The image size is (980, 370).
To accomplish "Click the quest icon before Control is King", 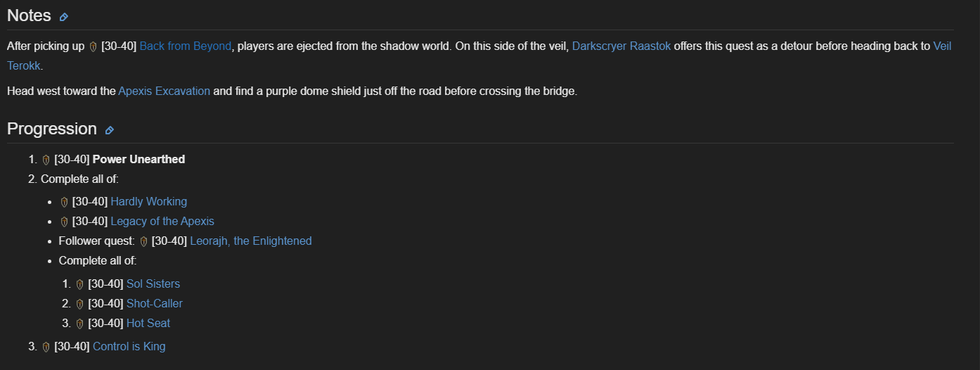I will [x=46, y=347].
